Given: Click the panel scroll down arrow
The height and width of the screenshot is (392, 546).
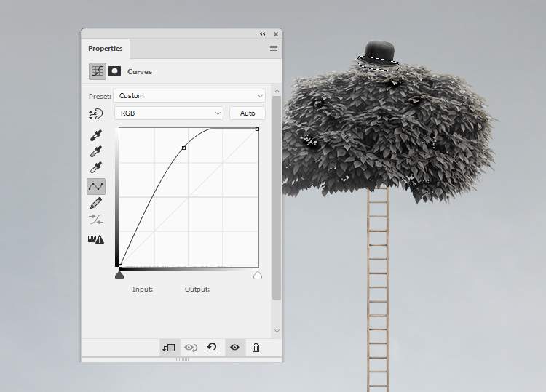Looking at the screenshot, I should point(277,330).
